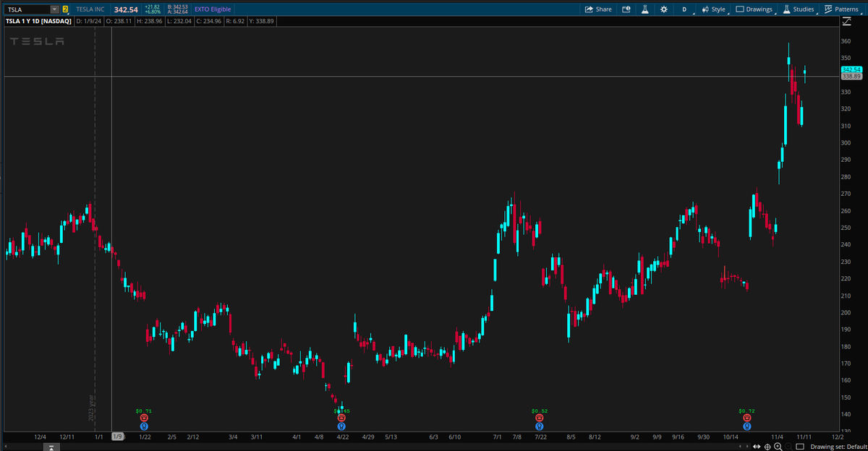
Task: Click the 1/22 earnings lightbulb icon
Action: point(144,426)
